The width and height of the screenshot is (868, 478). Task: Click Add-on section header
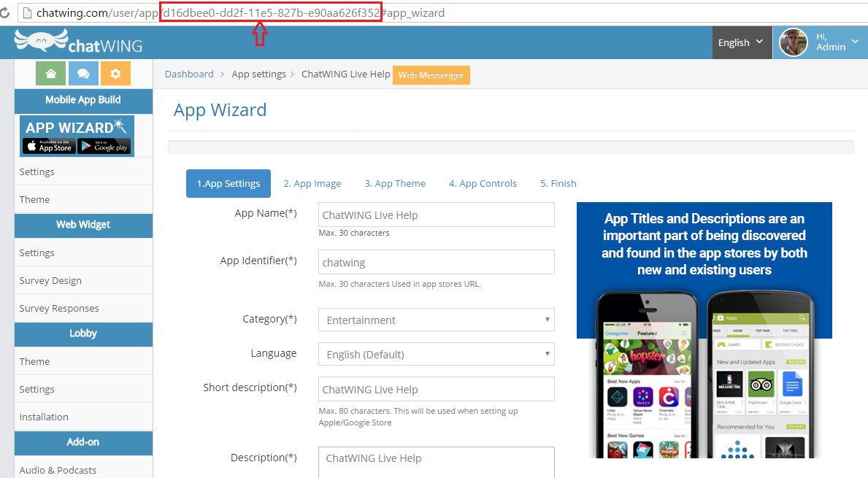pyautogui.click(x=83, y=442)
